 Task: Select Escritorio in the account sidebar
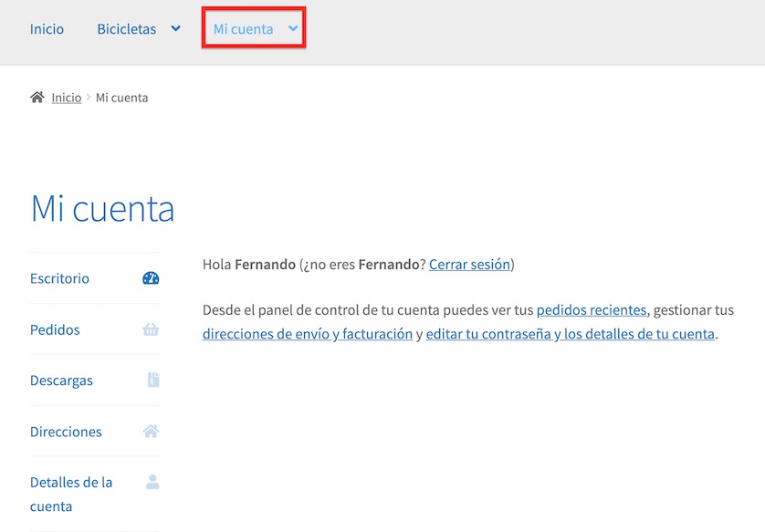(x=59, y=278)
